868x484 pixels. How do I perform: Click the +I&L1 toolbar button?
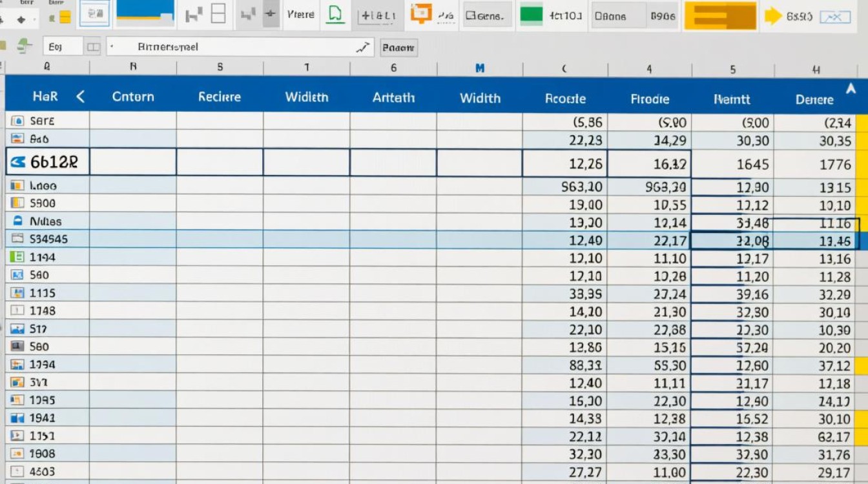point(378,15)
